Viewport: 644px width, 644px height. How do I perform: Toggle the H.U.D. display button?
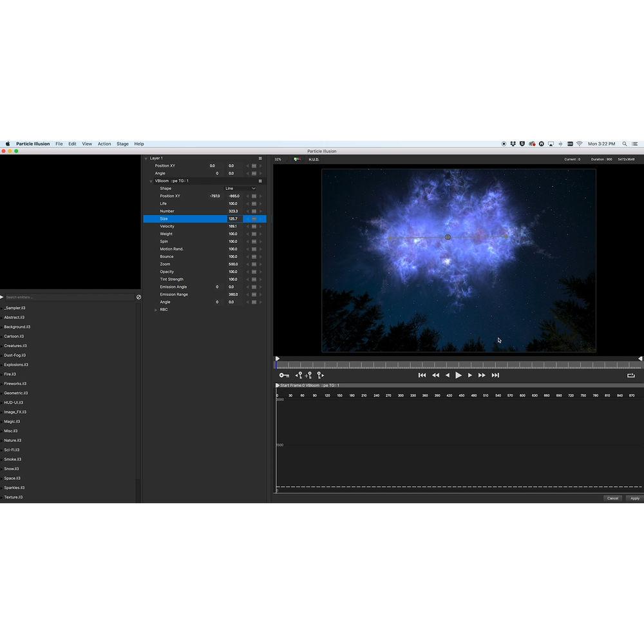point(315,159)
